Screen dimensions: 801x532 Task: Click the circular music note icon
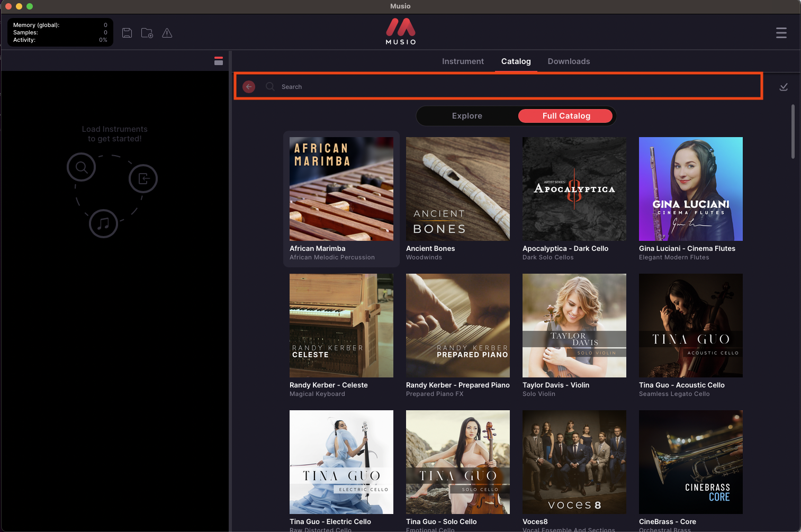(x=103, y=223)
